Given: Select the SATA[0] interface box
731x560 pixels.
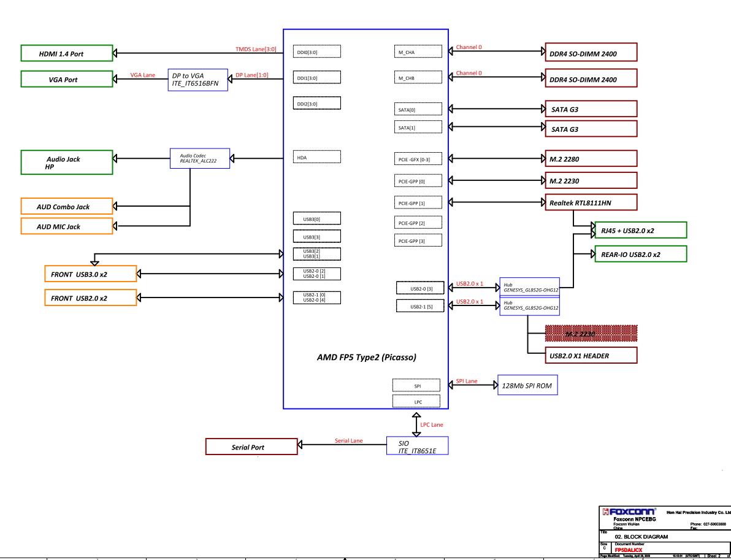Looking at the screenshot, I should [417, 109].
